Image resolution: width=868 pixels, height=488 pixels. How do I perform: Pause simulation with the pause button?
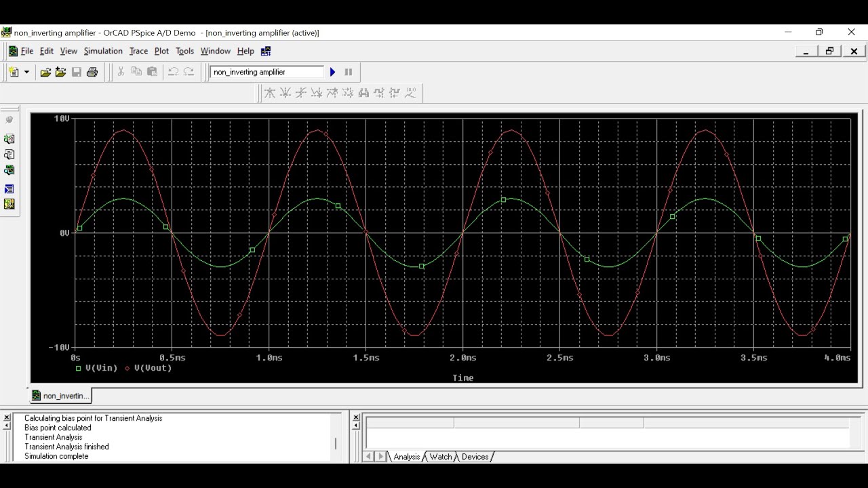[x=349, y=72]
